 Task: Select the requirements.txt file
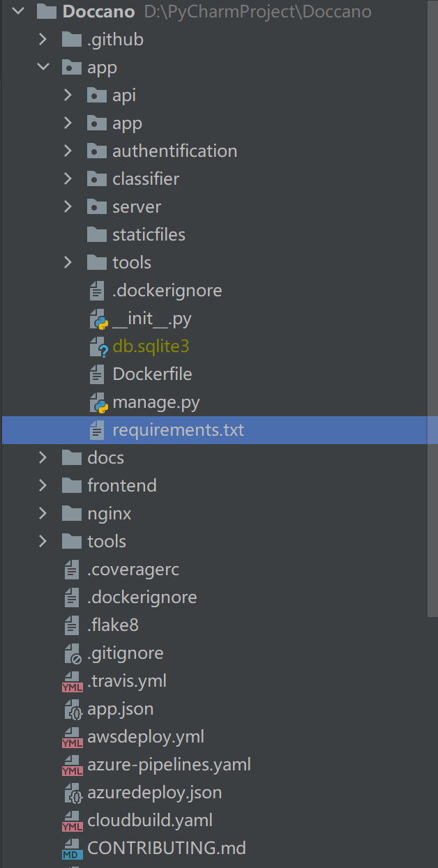[x=178, y=430]
